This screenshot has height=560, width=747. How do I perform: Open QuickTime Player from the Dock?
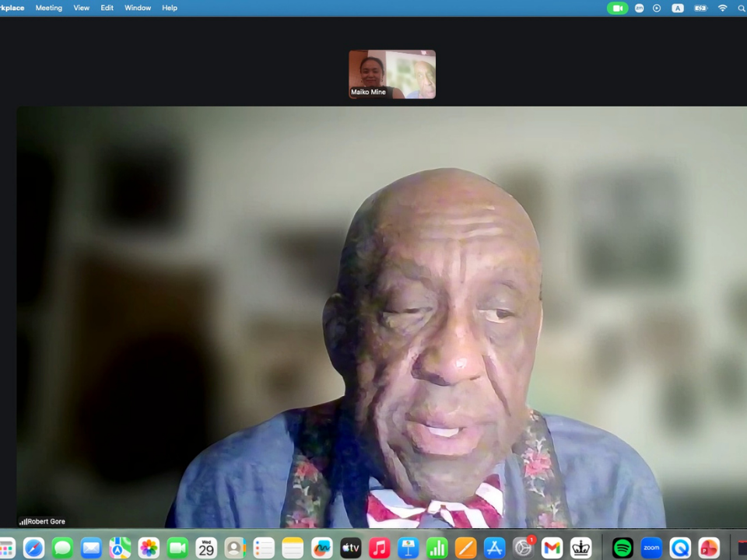click(x=680, y=548)
